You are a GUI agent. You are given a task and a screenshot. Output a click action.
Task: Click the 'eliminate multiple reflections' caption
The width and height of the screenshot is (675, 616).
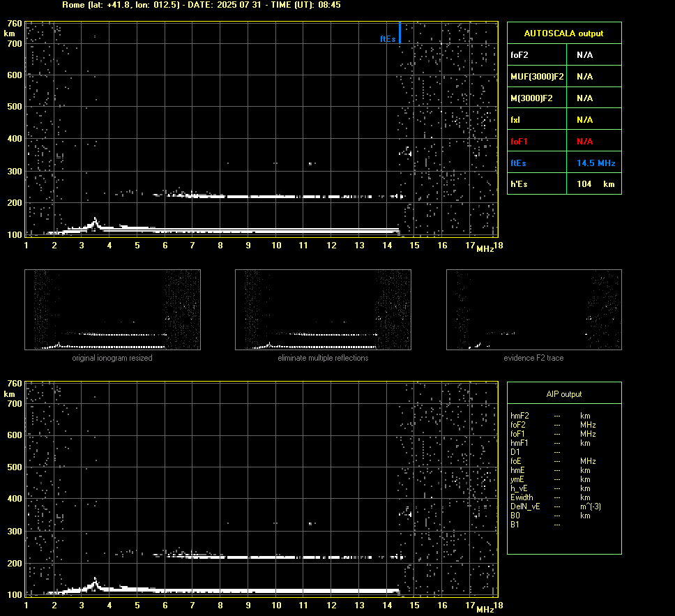click(323, 358)
